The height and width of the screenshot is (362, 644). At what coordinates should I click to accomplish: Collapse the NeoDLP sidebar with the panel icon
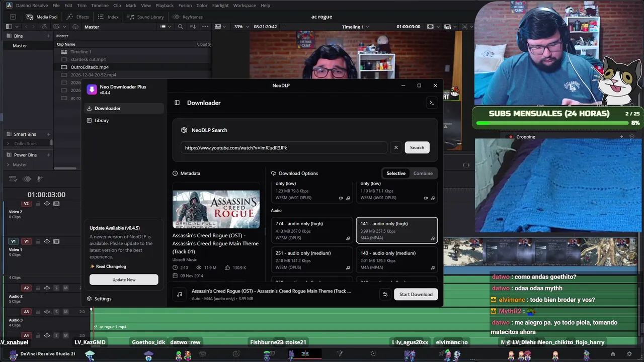click(177, 103)
